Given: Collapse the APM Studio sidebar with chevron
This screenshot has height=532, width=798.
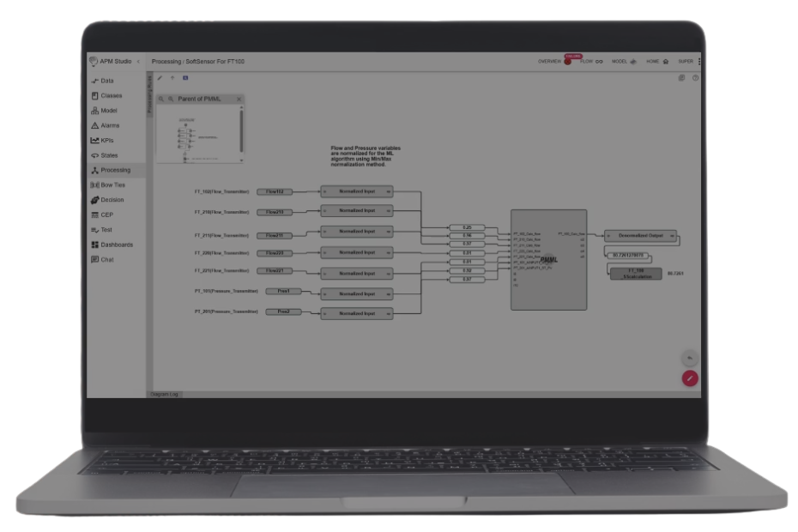Looking at the screenshot, I should pos(138,62).
